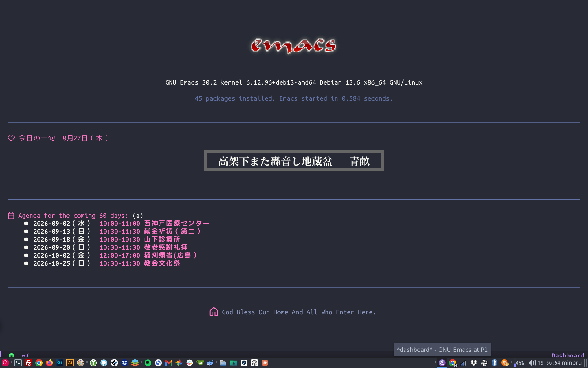
Task: Launch ChatGPT from the panel
Action: tap(254, 363)
